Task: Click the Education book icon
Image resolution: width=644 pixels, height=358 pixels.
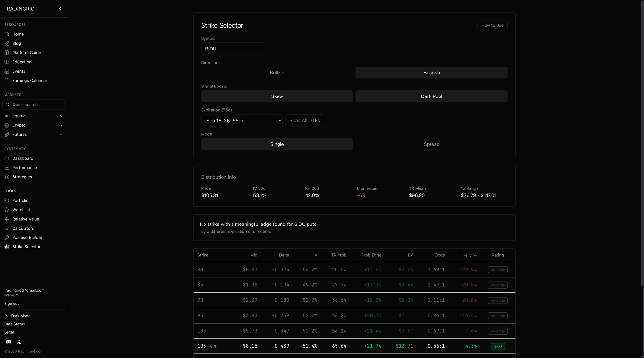Action: click(7, 62)
